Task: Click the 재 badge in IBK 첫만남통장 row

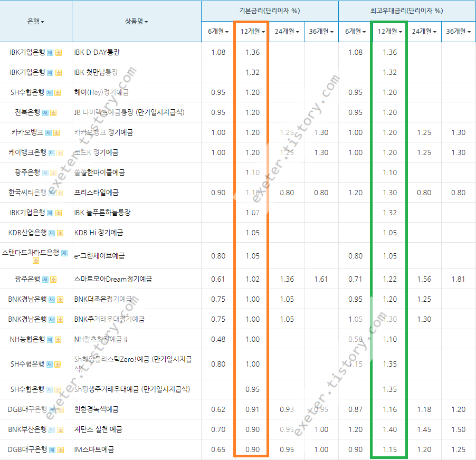Action: click(x=50, y=73)
